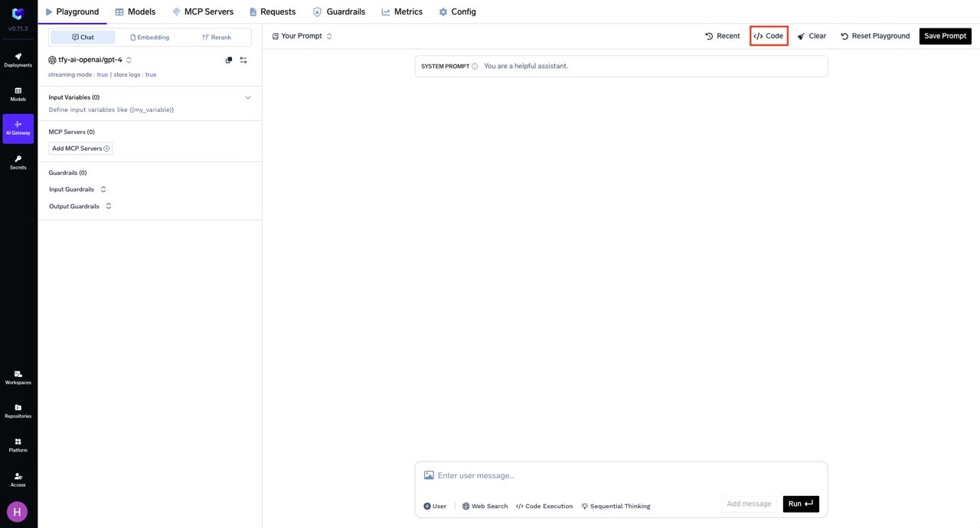Click the Code button
Screen dimensions: 980x528
click(x=769, y=36)
